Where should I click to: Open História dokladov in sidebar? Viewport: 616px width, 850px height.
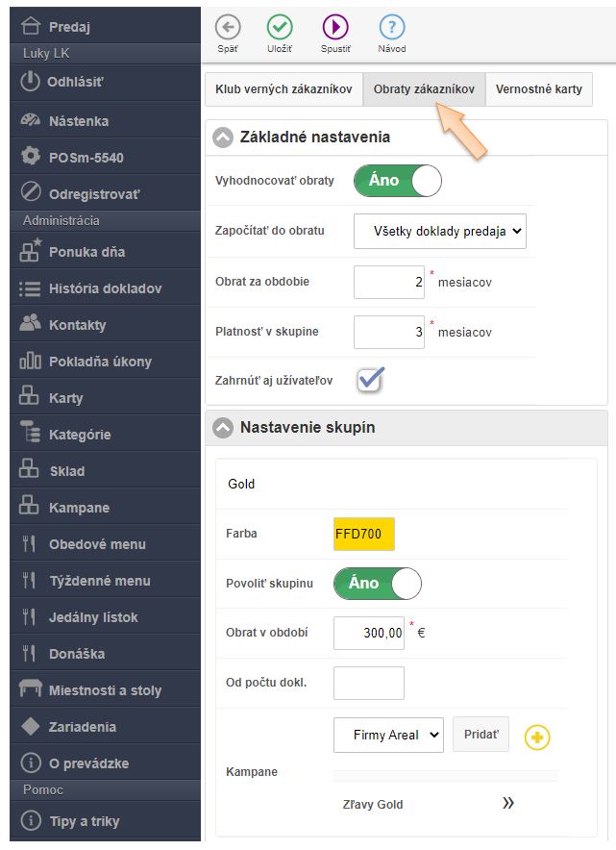(105, 288)
